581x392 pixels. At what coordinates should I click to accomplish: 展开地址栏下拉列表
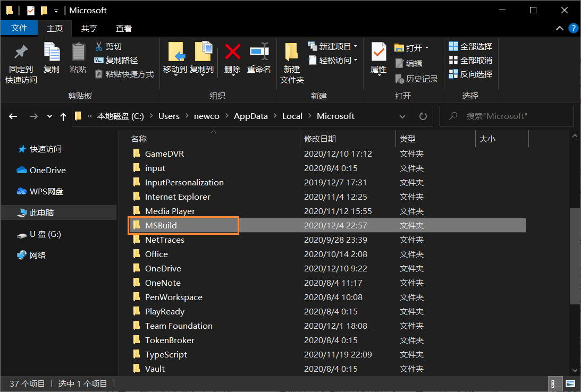click(403, 116)
